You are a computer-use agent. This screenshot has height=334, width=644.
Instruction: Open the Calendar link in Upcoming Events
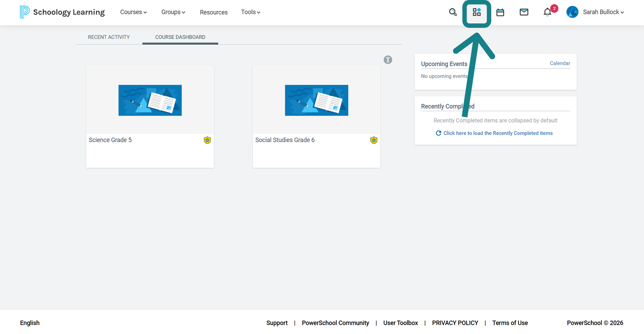pyautogui.click(x=560, y=63)
